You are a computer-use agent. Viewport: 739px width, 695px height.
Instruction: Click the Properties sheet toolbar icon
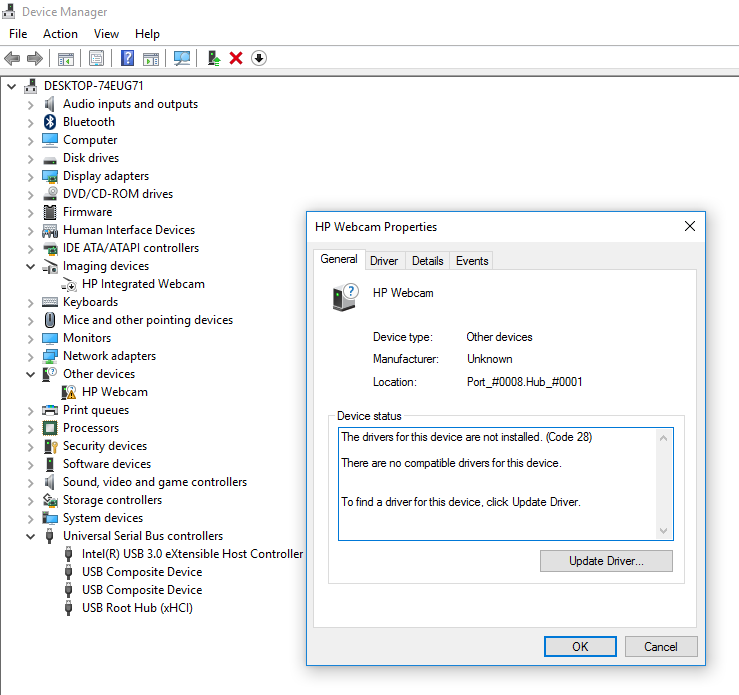(x=96, y=58)
